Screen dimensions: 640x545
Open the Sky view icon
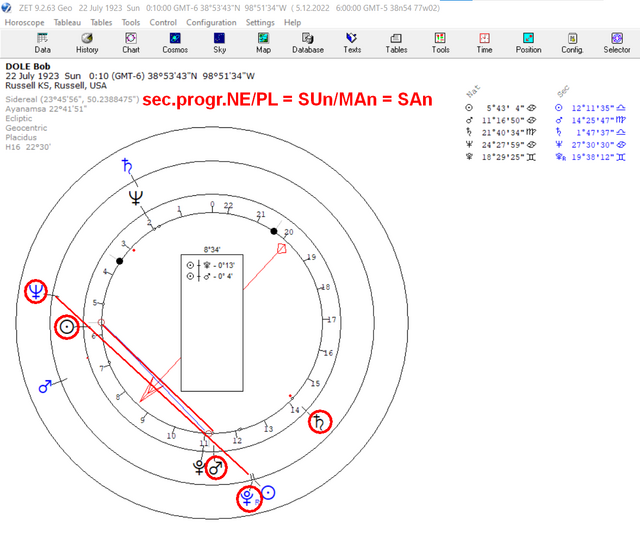(219, 43)
